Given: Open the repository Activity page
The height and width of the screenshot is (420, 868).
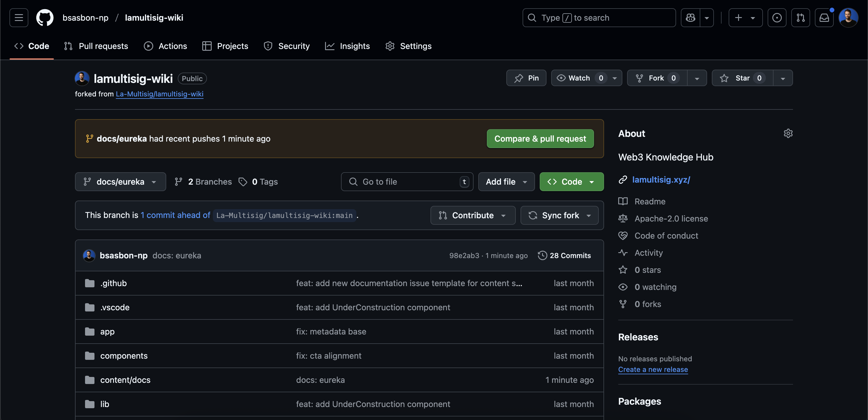Looking at the screenshot, I should coord(649,253).
